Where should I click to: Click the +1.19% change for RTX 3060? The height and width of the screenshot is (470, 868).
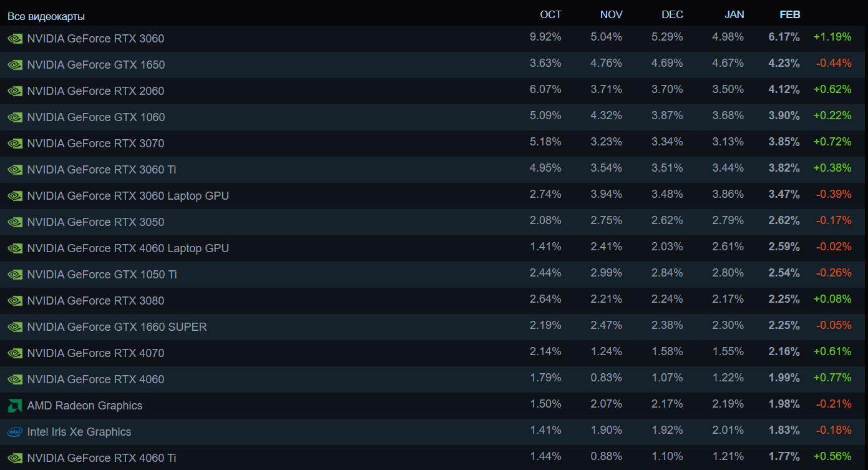coord(832,37)
